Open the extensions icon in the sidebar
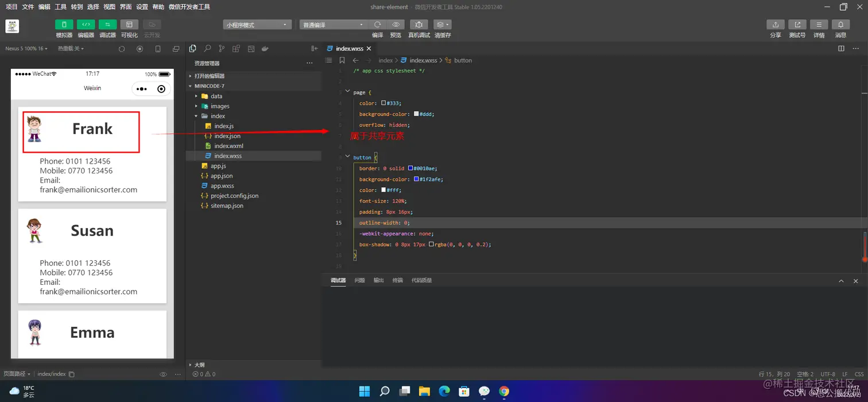Image resolution: width=868 pixels, height=402 pixels. click(x=236, y=49)
